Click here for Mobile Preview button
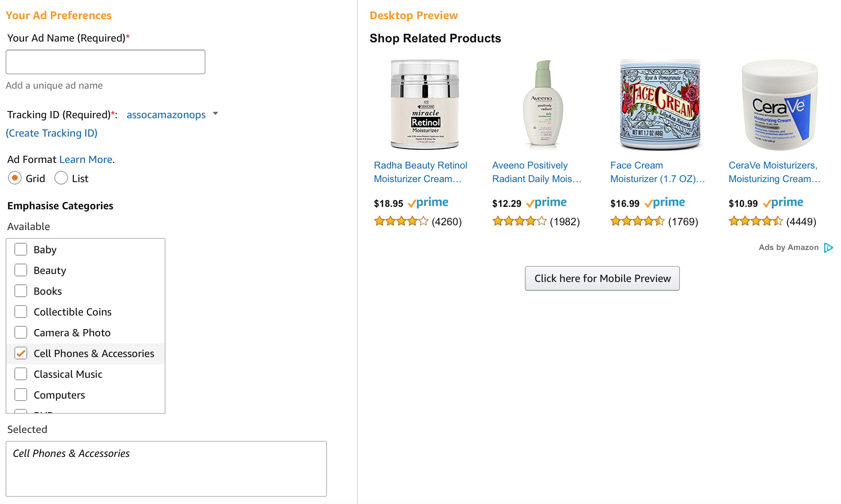The height and width of the screenshot is (504, 841). [x=602, y=278]
